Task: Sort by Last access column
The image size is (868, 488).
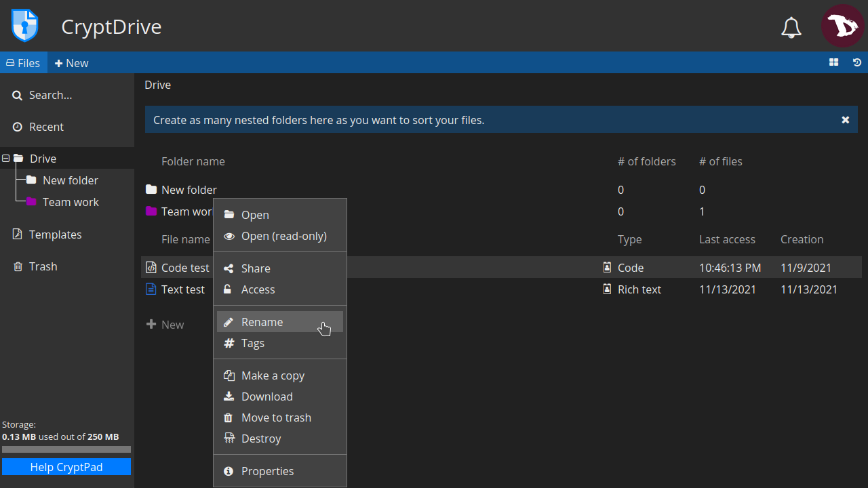Action: (727, 239)
